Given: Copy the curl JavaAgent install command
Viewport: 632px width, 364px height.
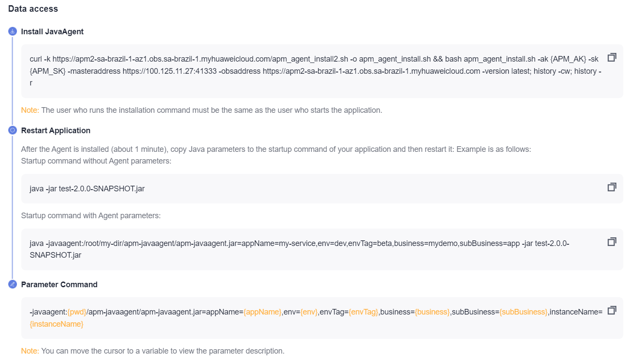Looking at the screenshot, I should tap(612, 57).
